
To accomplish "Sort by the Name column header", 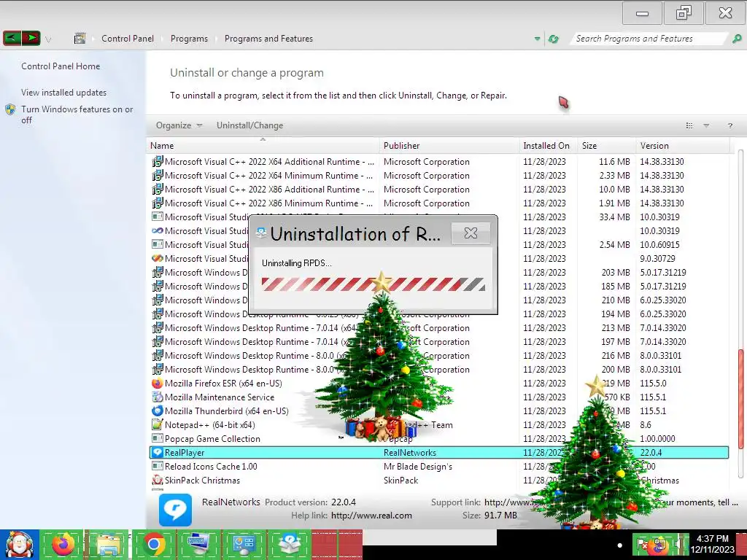I will [x=263, y=146].
